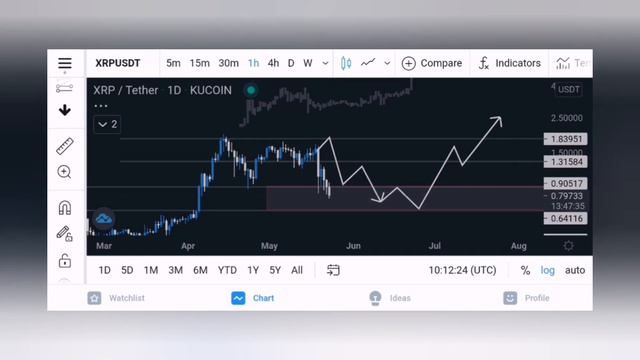Toggle percent scale mode

coord(525,270)
